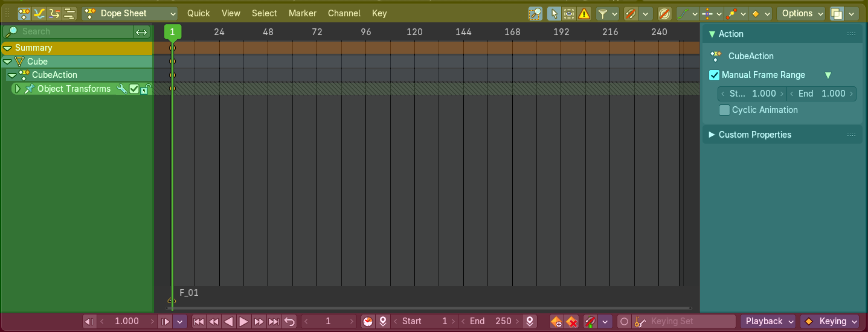This screenshot has width=868, height=332.
Task: Toggle the Object Transforms modifiers wrench
Action: [x=121, y=89]
